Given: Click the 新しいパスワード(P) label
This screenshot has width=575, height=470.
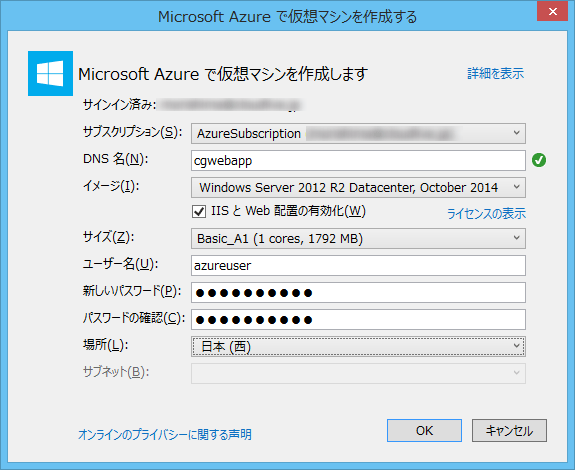Looking at the screenshot, I should coord(132,291).
